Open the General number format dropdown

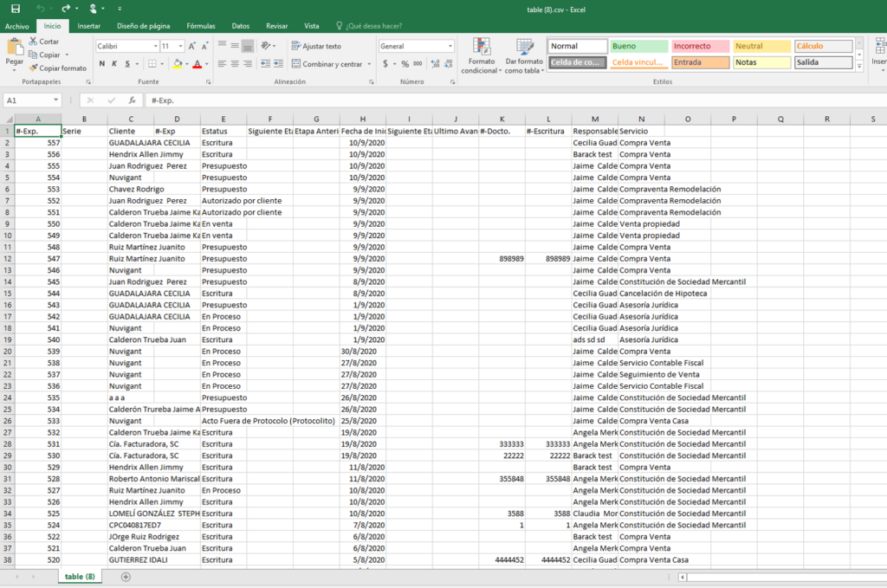click(x=450, y=47)
